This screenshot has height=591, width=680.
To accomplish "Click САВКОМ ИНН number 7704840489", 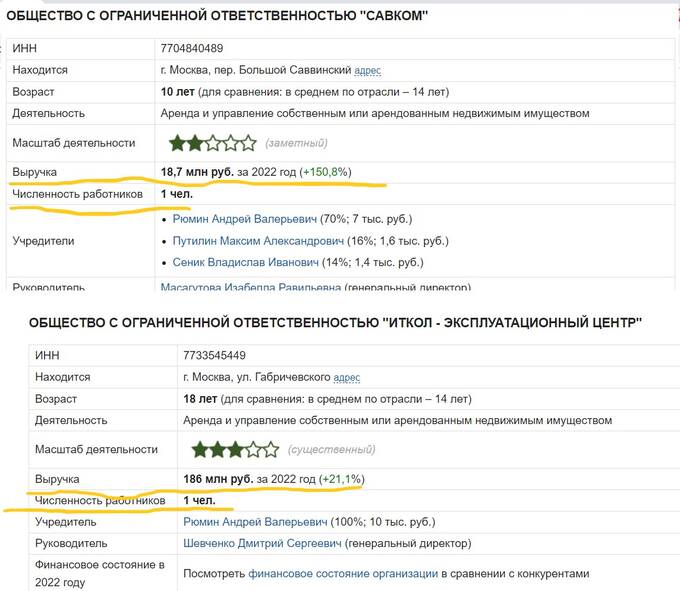I will (192, 48).
